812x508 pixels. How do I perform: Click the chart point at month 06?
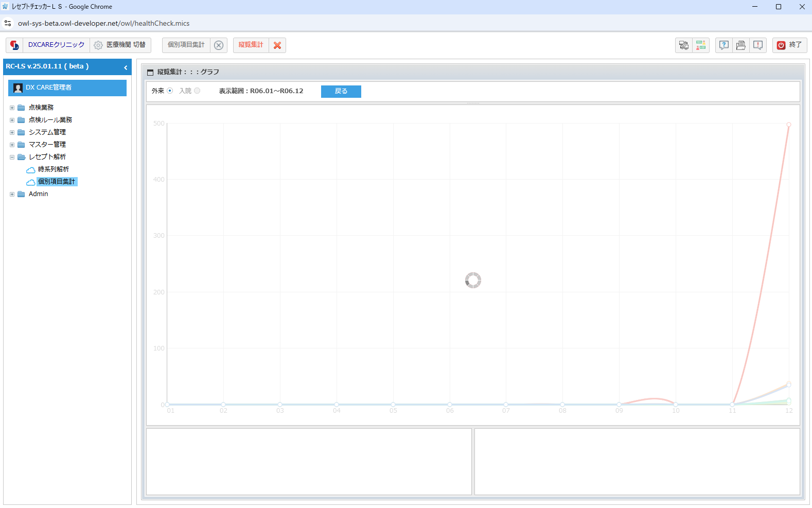449,405
